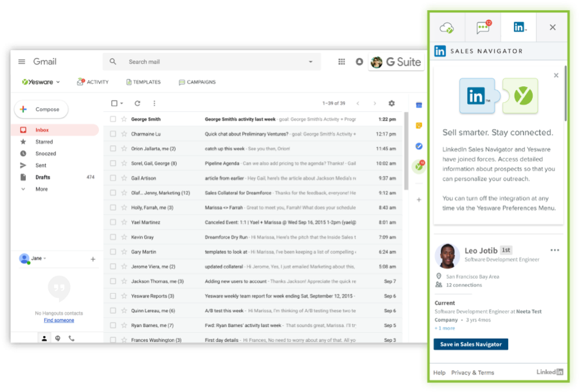This screenshot has width=579, height=392.
Task: Open the Google apps grid
Action: tap(342, 62)
